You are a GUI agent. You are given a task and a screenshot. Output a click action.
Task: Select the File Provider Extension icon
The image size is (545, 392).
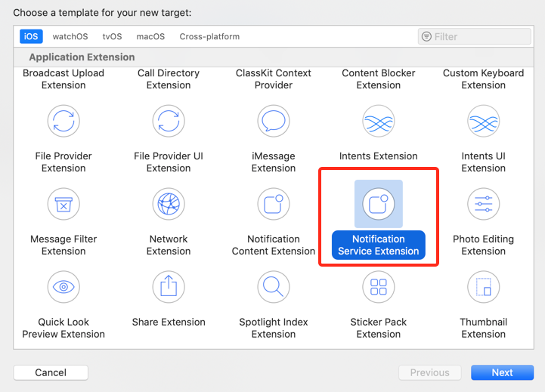[63, 121]
